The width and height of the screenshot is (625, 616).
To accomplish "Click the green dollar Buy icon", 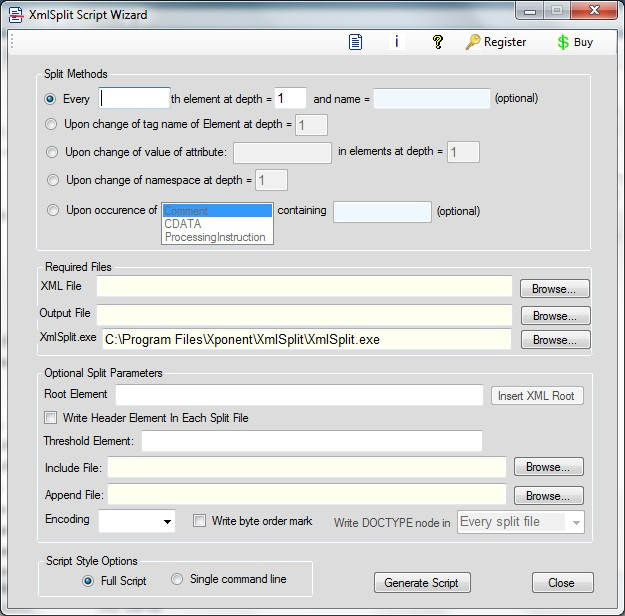I will click(x=563, y=42).
